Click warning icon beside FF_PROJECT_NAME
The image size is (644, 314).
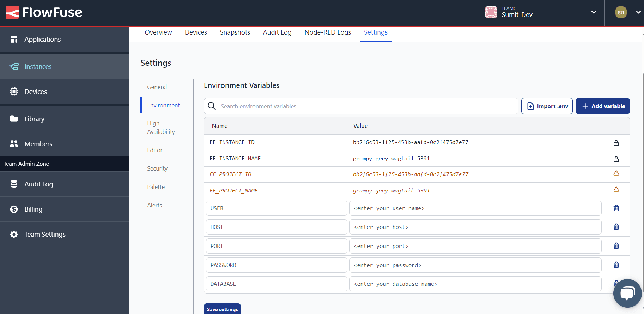(616, 189)
